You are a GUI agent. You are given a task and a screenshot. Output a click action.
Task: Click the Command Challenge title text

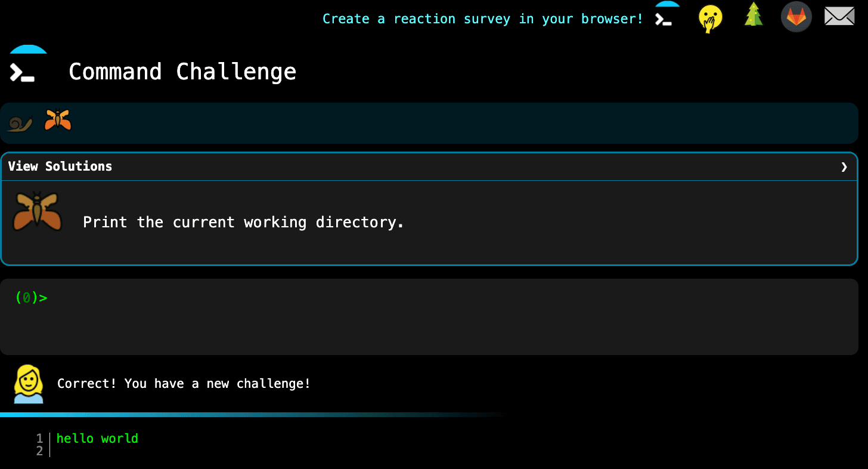pyautogui.click(x=182, y=72)
